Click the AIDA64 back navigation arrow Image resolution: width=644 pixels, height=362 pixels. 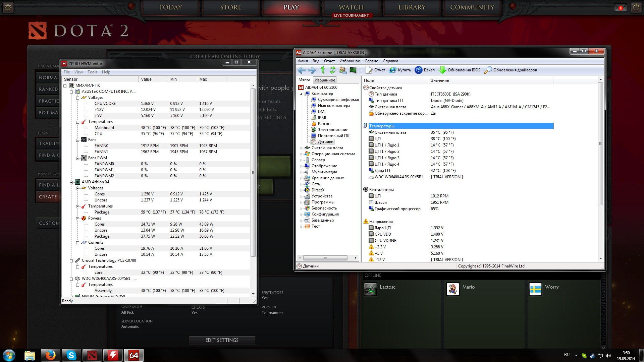[x=301, y=70]
